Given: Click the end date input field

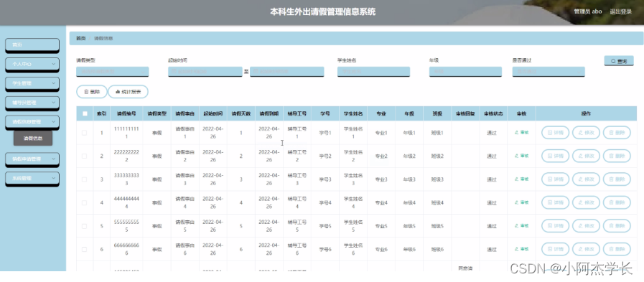Looking at the screenshot, I should click(x=286, y=72).
